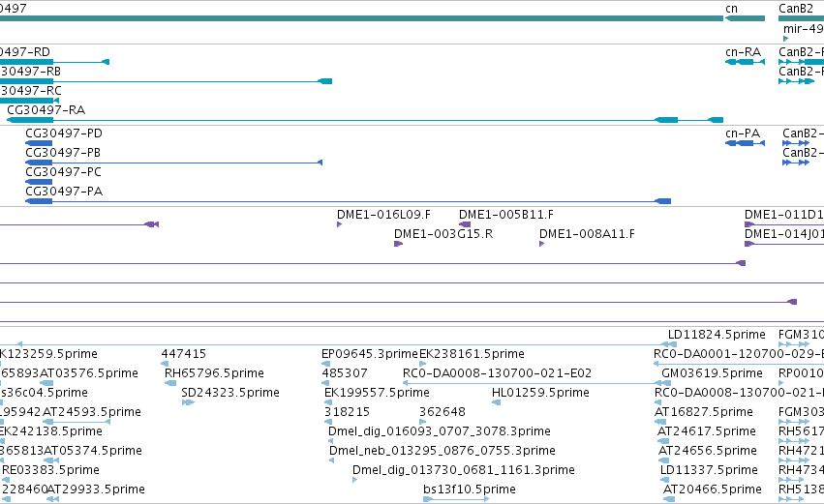The height and width of the screenshot is (504, 824).
Task: Click the DME1-005B11.F purple glyph
Action: [x=465, y=224]
